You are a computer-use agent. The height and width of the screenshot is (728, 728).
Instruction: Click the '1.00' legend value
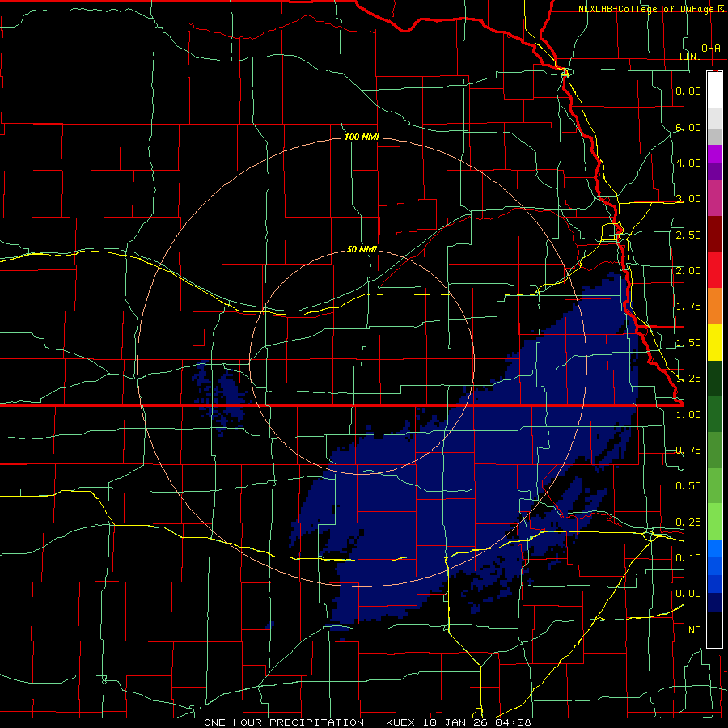688,415
